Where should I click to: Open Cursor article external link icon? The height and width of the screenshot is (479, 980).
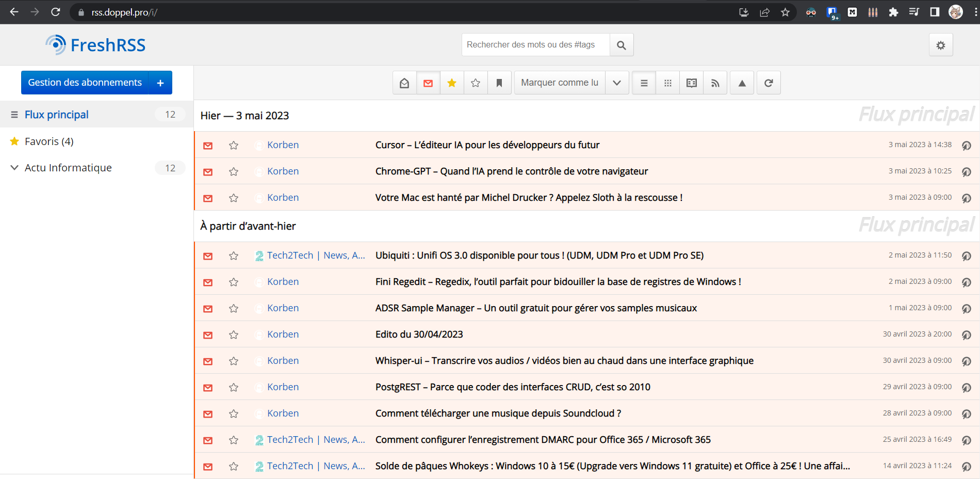(967, 146)
